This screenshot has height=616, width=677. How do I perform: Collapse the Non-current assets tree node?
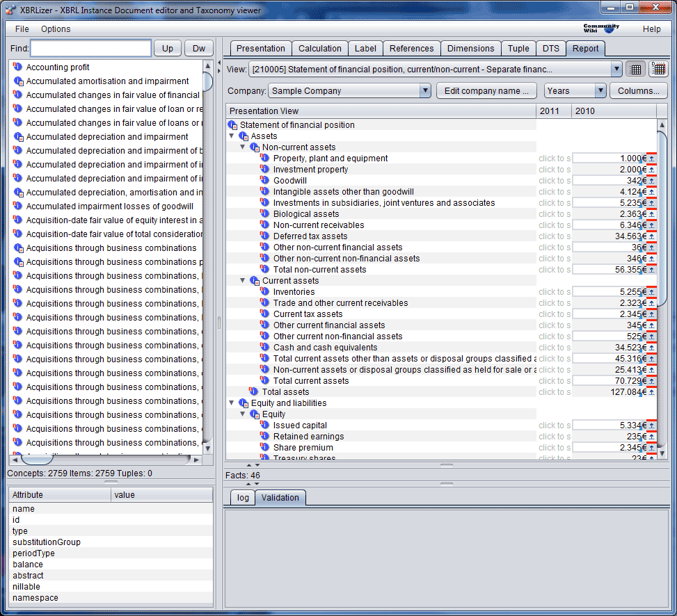tap(243, 147)
